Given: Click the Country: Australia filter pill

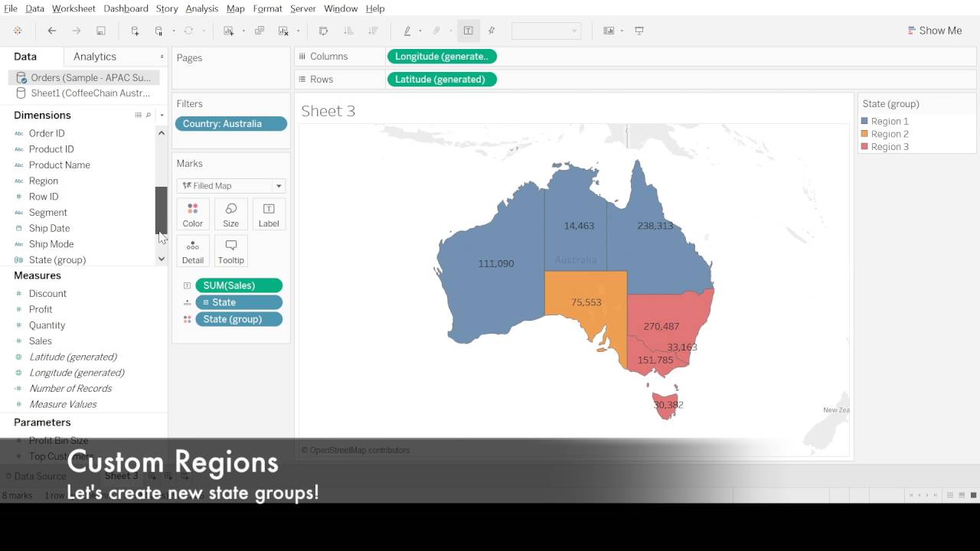Looking at the screenshot, I should [x=230, y=123].
